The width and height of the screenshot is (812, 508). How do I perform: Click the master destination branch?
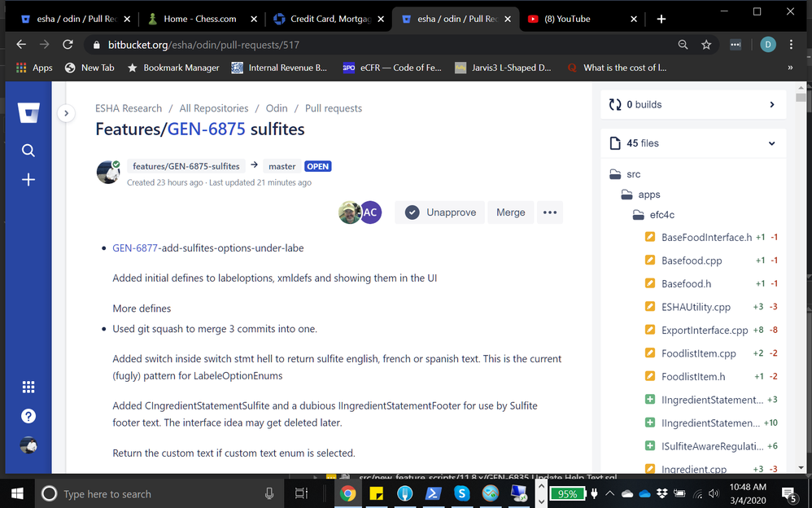[x=282, y=166]
